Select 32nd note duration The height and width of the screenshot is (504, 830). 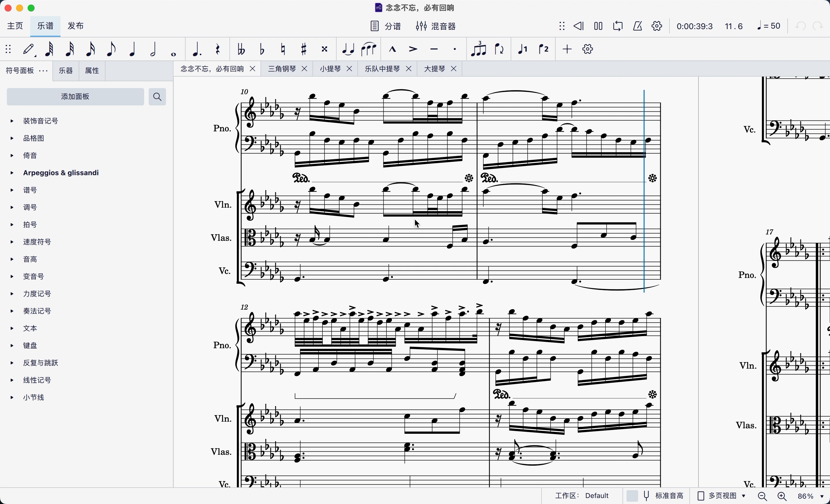[x=70, y=49]
